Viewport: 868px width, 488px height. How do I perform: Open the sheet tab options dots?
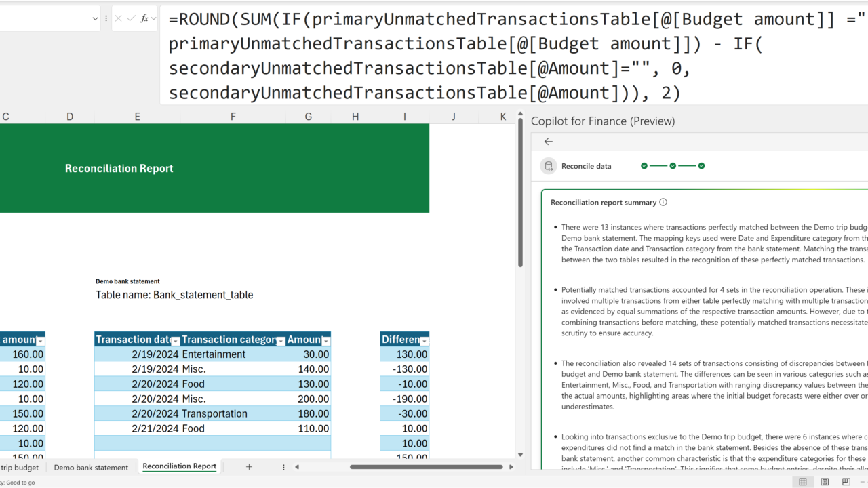point(283,467)
